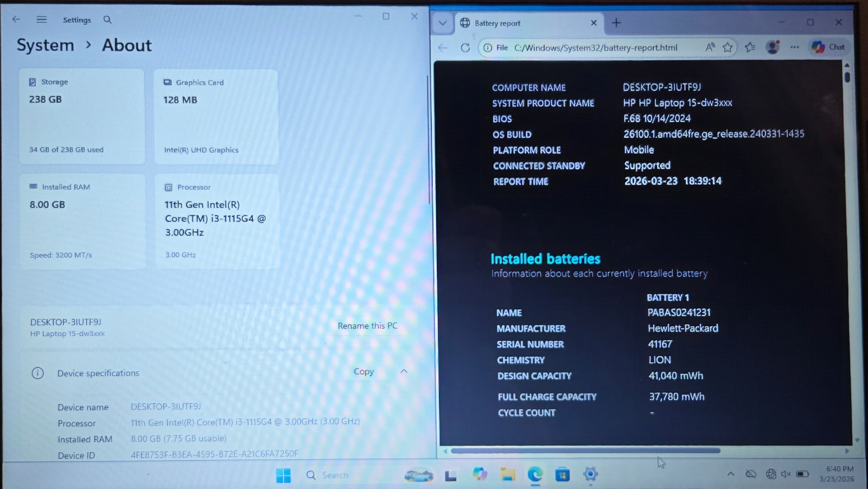Screen dimensions: 868x489
Task: Click the Installed batteries heading
Action: [545, 259]
